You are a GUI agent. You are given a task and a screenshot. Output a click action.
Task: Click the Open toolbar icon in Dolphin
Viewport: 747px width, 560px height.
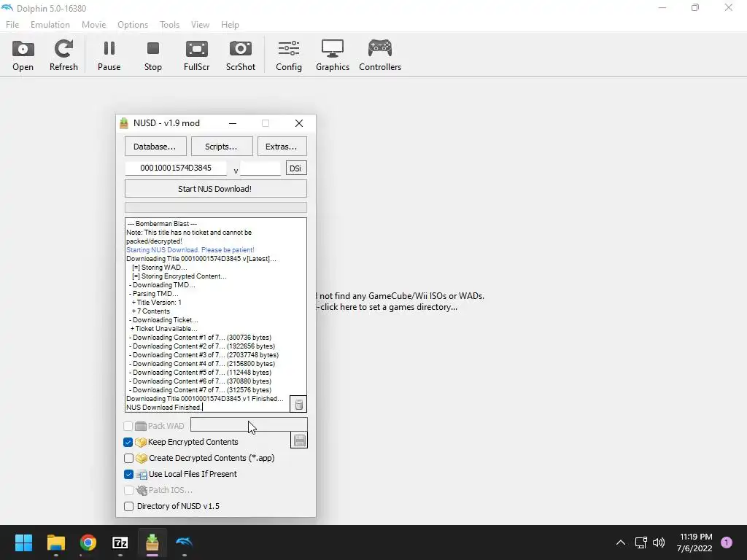pyautogui.click(x=23, y=55)
